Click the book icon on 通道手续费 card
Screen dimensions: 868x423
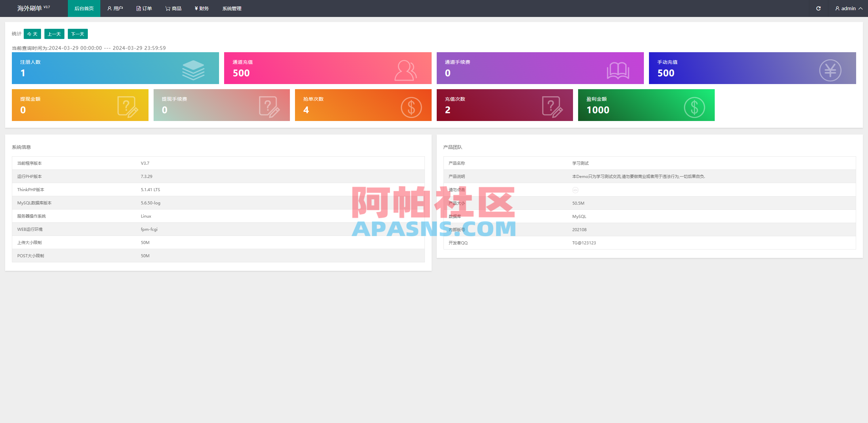pyautogui.click(x=618, y=70)
